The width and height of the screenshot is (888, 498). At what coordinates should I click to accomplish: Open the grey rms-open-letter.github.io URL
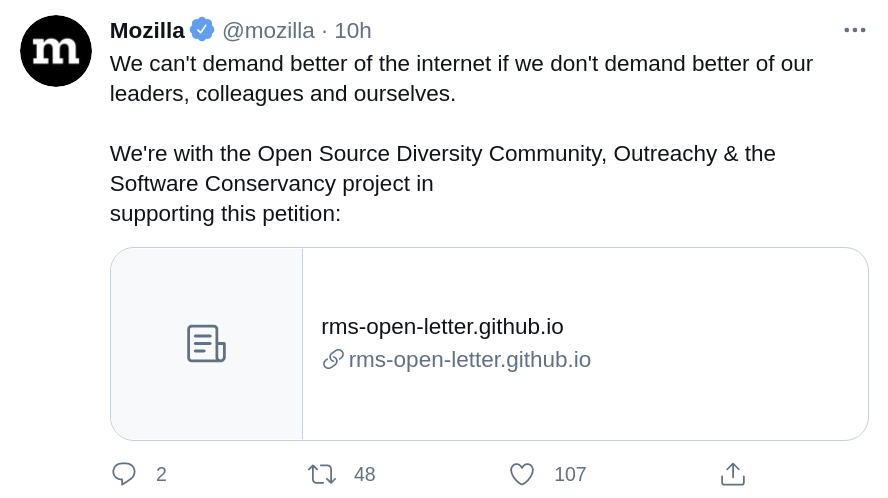pos(469,360)
